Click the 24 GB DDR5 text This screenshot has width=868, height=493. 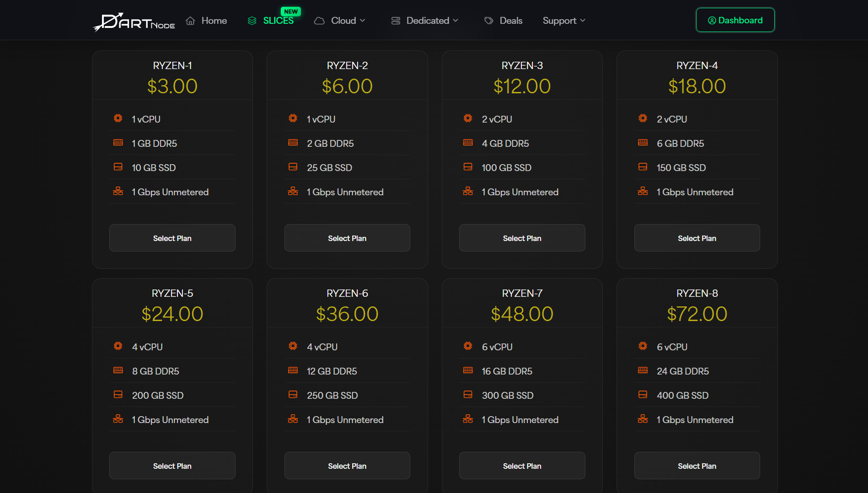(683, 371)
